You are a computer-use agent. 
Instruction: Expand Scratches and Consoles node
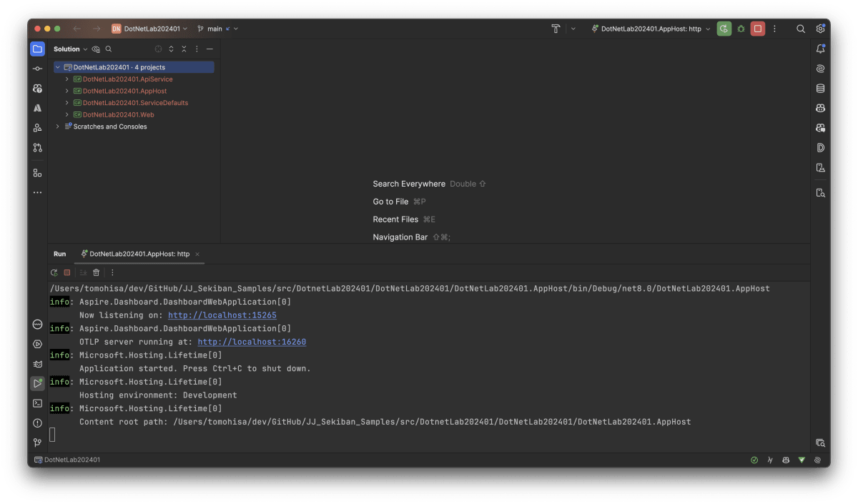tap(57, 127)
